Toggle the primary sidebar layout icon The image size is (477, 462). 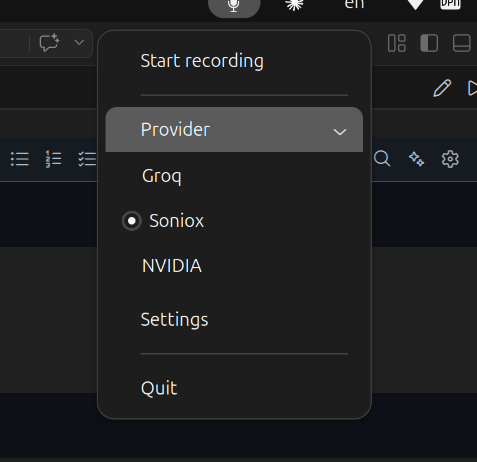point(429,43)
